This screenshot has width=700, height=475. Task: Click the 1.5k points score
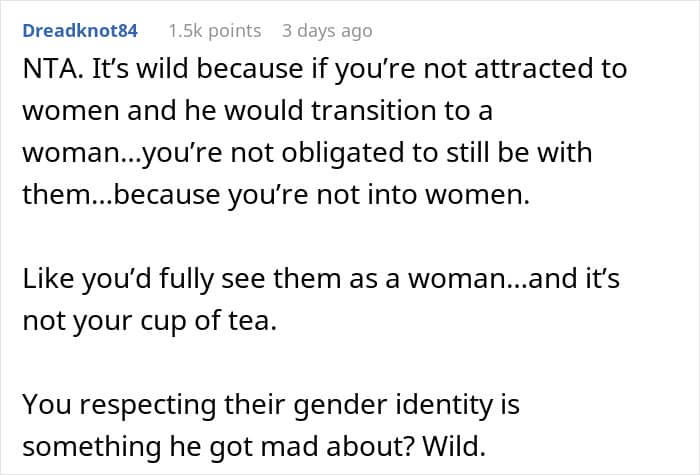pos(215,31)
